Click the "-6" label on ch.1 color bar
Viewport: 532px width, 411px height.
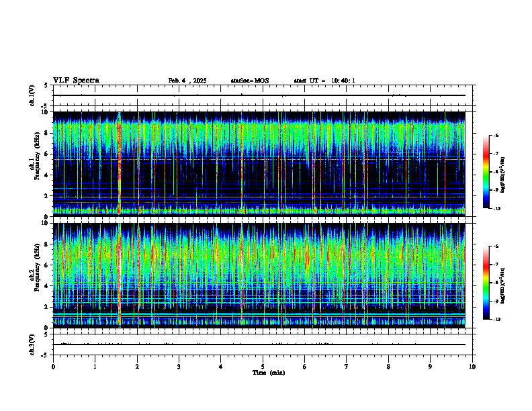click(x=496, y=136)
